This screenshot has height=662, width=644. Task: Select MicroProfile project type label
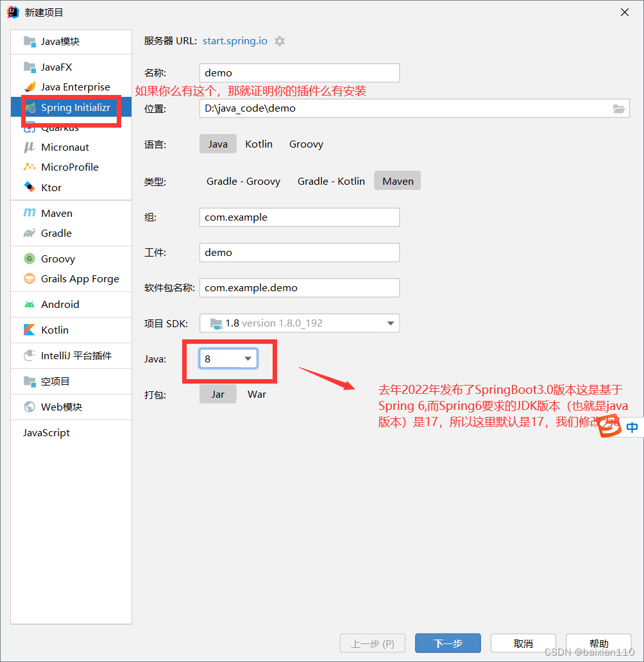coord(70,167)
